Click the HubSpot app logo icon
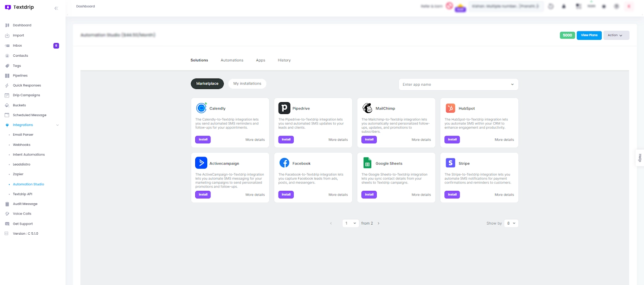This screenshot has height=285, width=644. 450,108
